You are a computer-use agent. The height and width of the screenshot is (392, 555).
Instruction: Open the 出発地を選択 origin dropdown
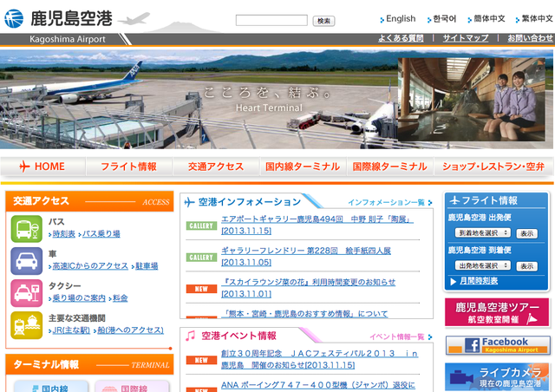[x=482, y=265]
